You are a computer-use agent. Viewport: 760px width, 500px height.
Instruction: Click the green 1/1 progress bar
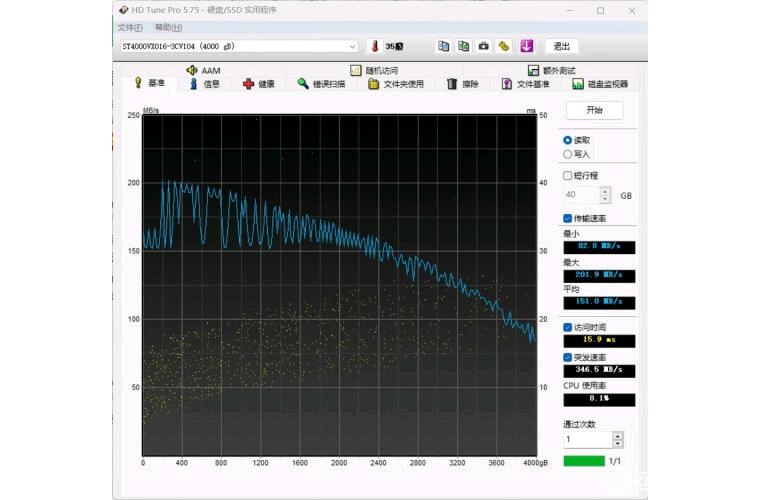[584, 461]
